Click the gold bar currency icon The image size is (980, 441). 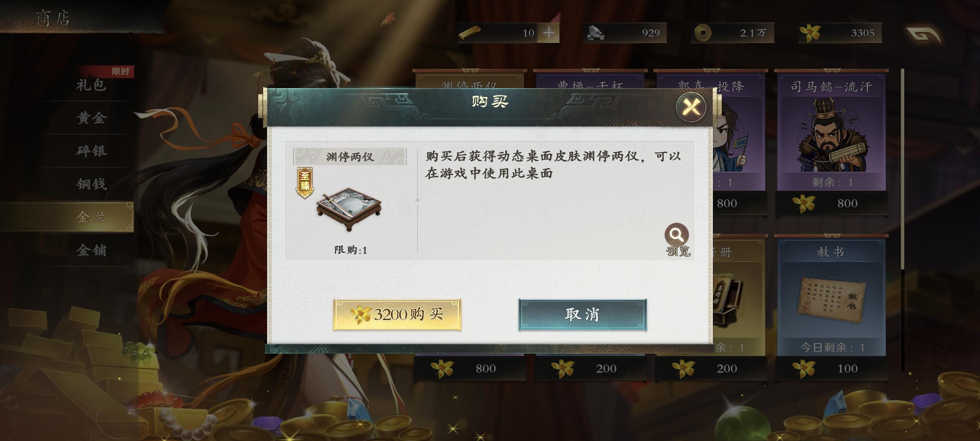469,33
